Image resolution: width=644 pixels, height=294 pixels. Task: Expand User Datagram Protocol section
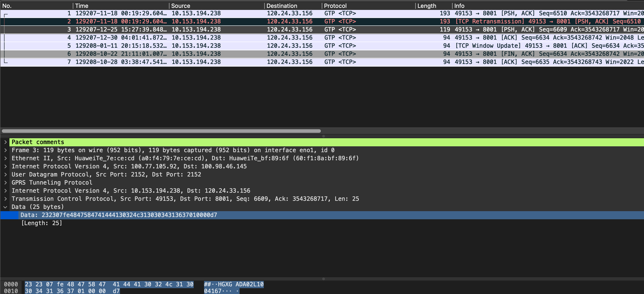[5, 174]
